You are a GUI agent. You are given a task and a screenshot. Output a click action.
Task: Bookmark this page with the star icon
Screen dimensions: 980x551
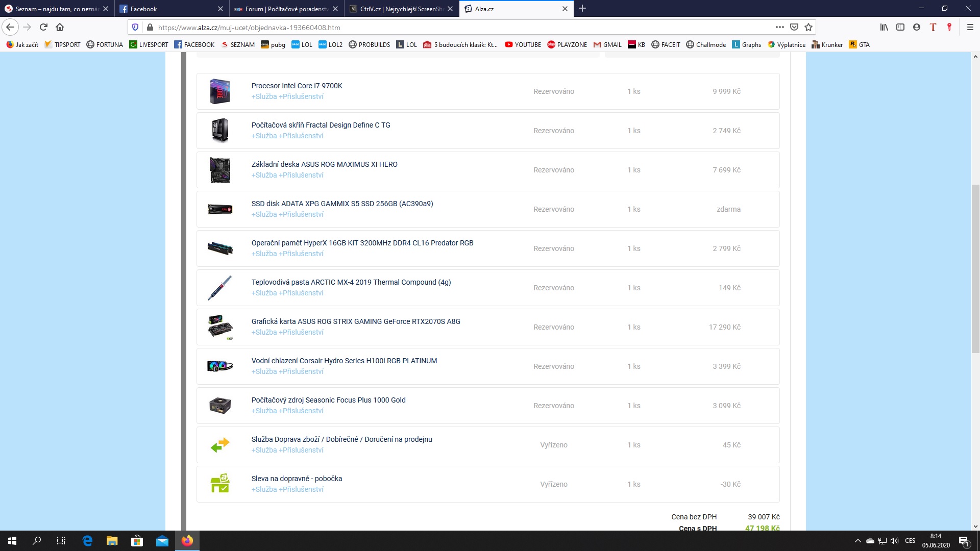tap(808, 27)
